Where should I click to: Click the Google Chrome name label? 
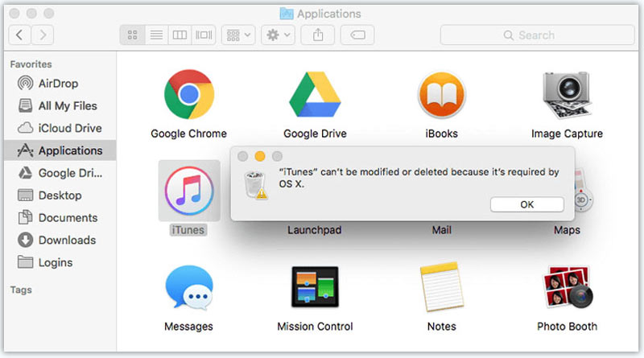188,134
